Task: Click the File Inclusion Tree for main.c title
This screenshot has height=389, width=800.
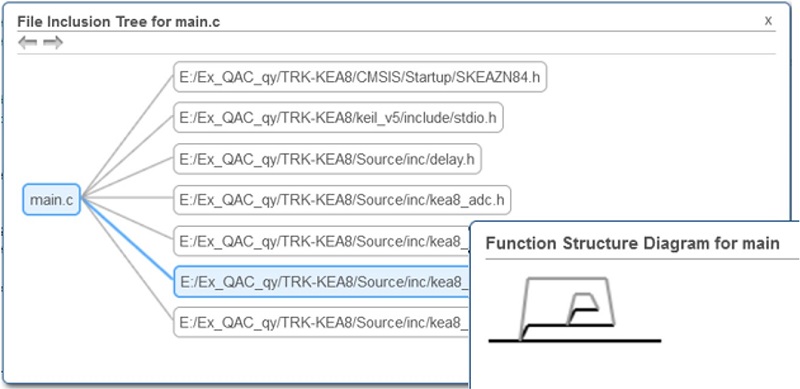Action: tap(118, 22)
